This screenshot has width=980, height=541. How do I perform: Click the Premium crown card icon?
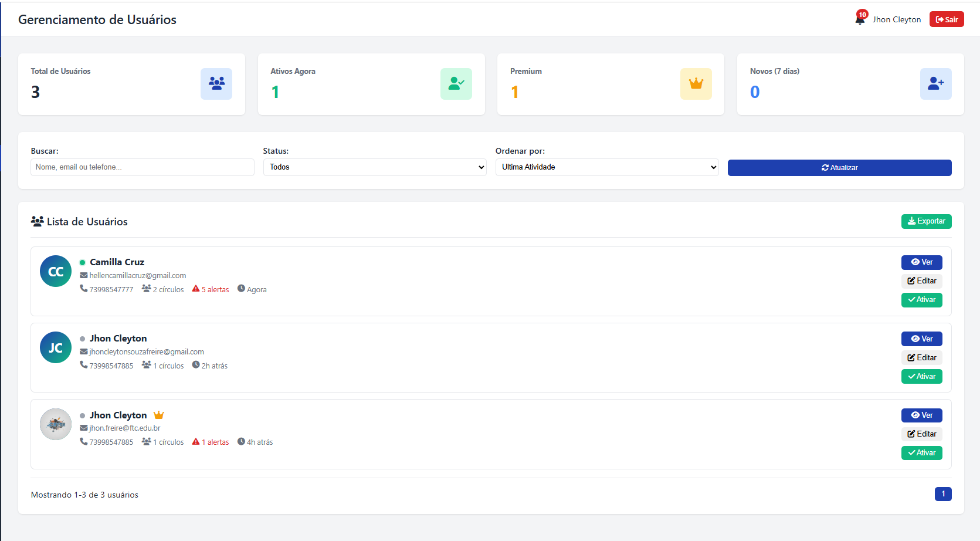[x=696, y=84]
